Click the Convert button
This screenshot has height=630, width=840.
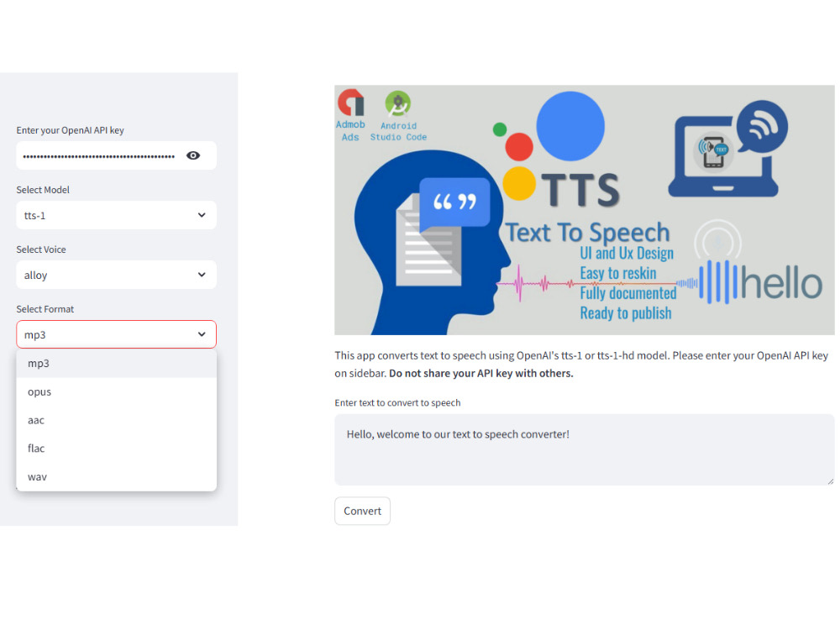tap(362, 511)
